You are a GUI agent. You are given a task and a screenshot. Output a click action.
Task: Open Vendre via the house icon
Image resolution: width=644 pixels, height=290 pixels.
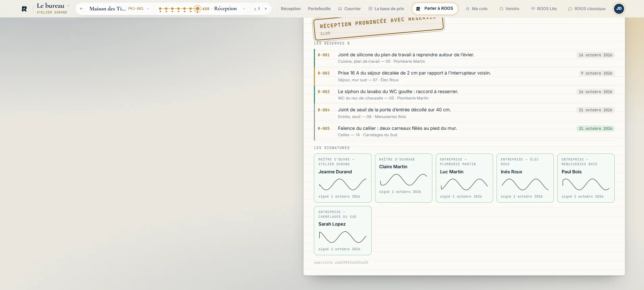tap(501, 9)
